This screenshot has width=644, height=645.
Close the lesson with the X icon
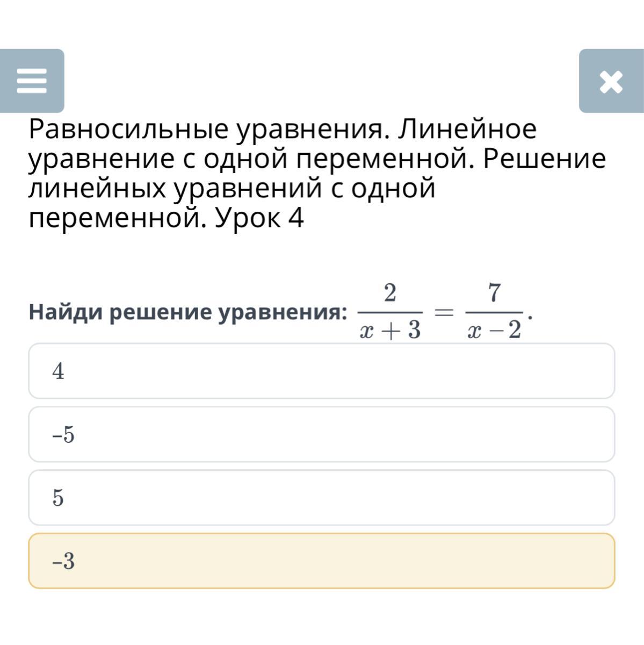coord(611,81)
